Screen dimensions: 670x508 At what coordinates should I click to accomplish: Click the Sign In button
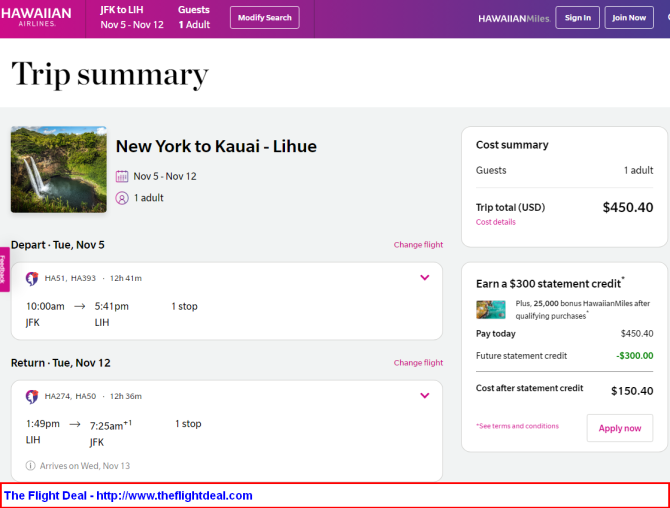coord(577,18)
